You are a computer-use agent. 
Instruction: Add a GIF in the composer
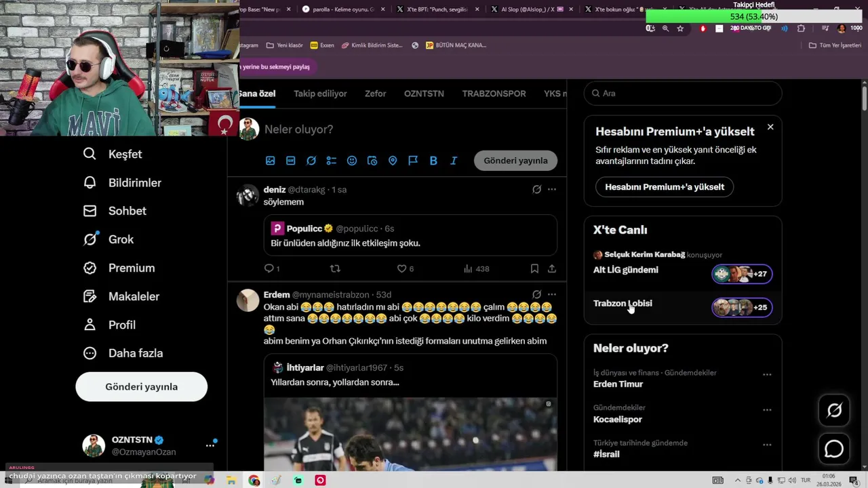pyautogui.click(x=291, y=161)
